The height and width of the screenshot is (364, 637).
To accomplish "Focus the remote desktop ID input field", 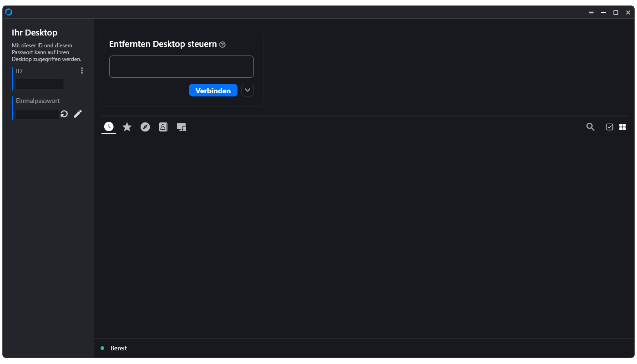I will tap(181, 66).
